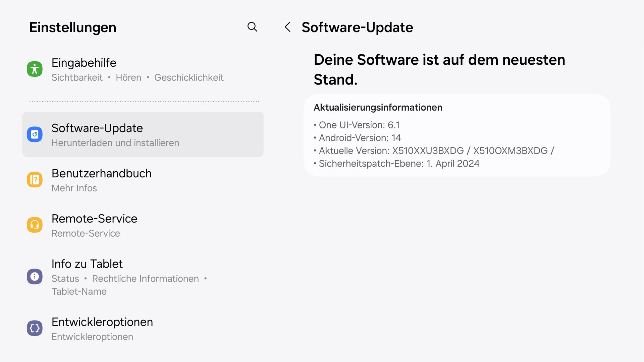This screenshot has width=644, height=362.
Task: Open Info zu Tablet settings
Action: 87,264
